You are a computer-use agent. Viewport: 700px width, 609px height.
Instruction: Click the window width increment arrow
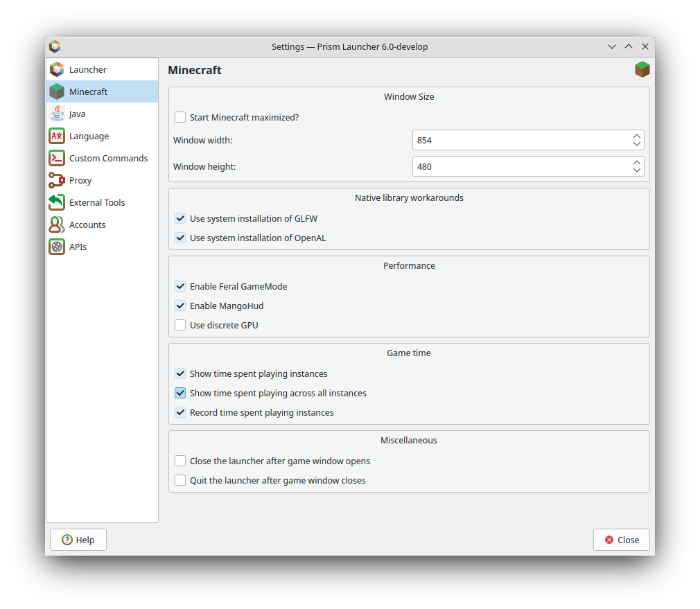tap(637, 136)
